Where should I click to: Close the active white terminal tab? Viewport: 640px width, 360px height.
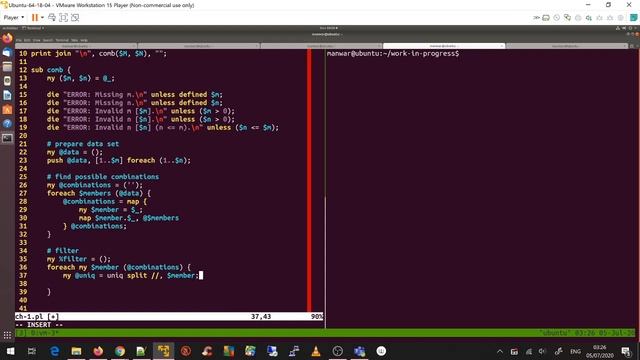502,46
